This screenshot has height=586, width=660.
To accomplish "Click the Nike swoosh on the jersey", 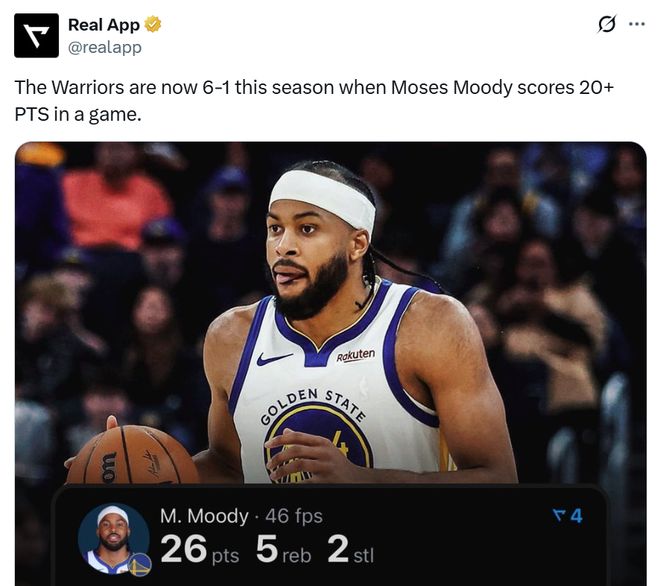I will click(274, 359).
